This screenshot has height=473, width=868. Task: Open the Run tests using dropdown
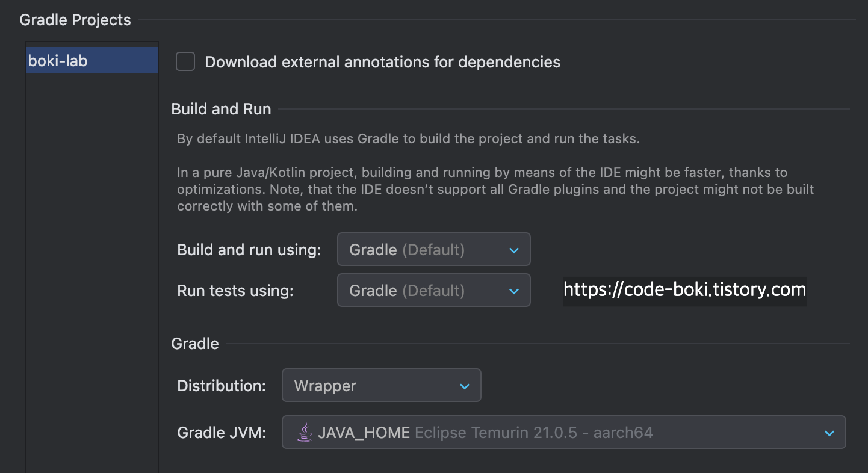[433, 290]
